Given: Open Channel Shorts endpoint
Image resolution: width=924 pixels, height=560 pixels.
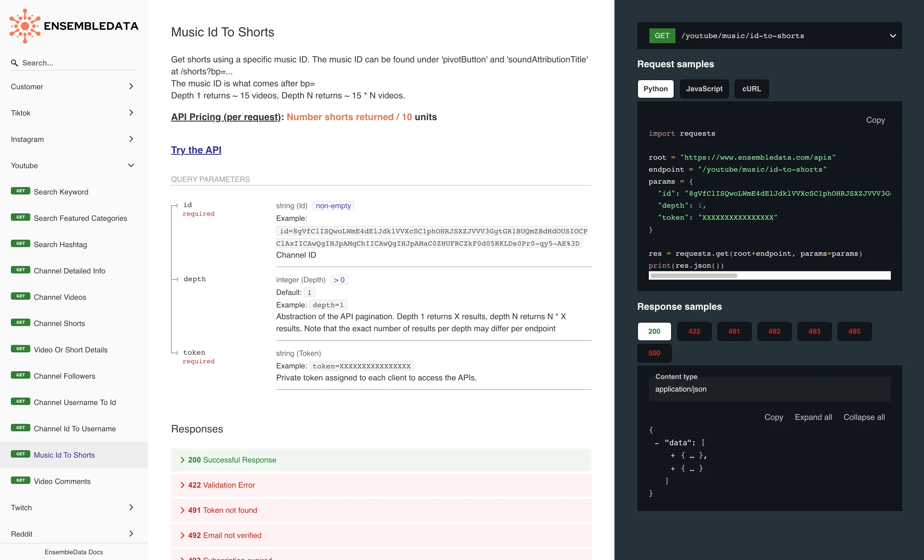Looking at the screenshot, I should pyautogui.click(x=74, y=323).
